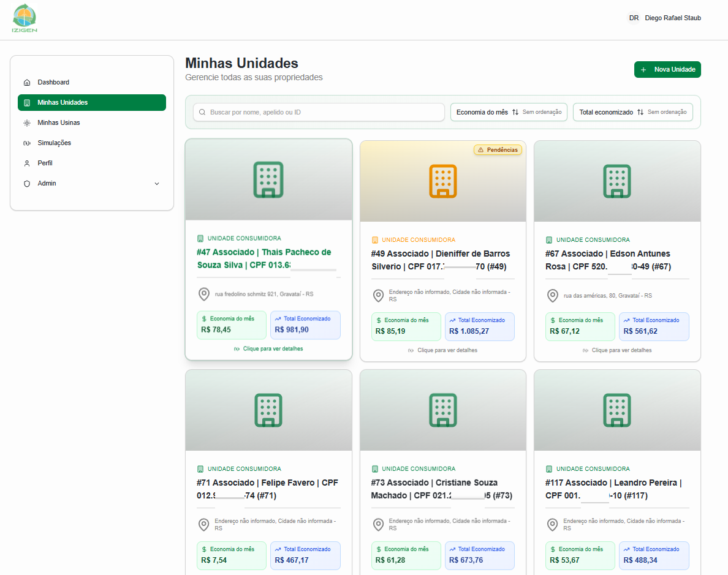Open the Perfil page from sidebar

click(45, 163)
